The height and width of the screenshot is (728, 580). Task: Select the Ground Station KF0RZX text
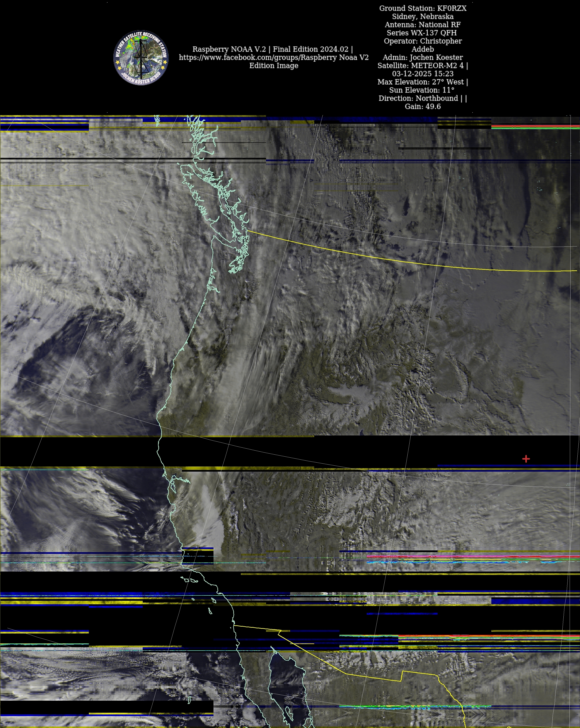423,8
